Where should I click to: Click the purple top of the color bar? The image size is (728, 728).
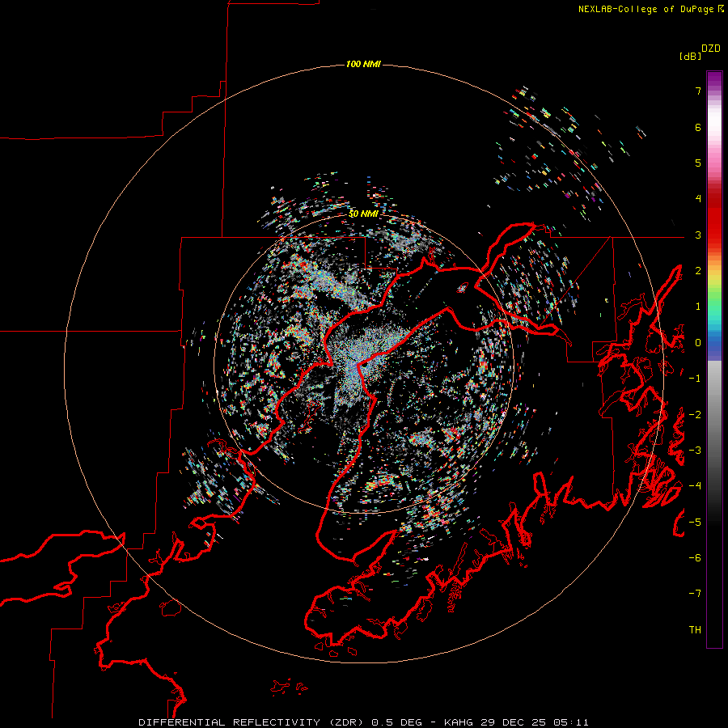pyautogui.click(x=714, y=79)
